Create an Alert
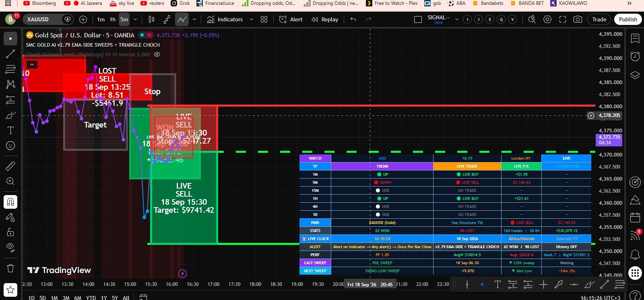The image size is (644, 300). click(x=291, y=19)
